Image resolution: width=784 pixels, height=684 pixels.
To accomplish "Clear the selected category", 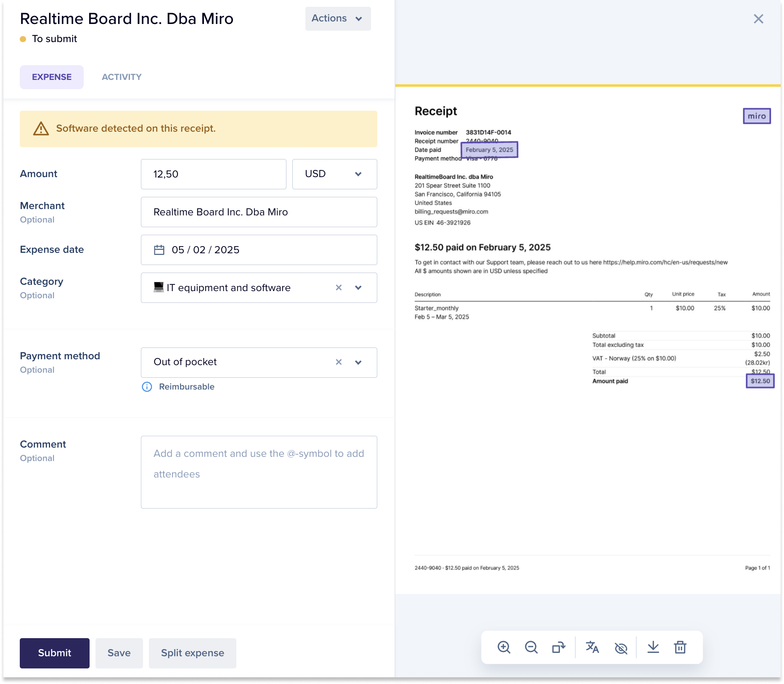I will coord(339,288).
